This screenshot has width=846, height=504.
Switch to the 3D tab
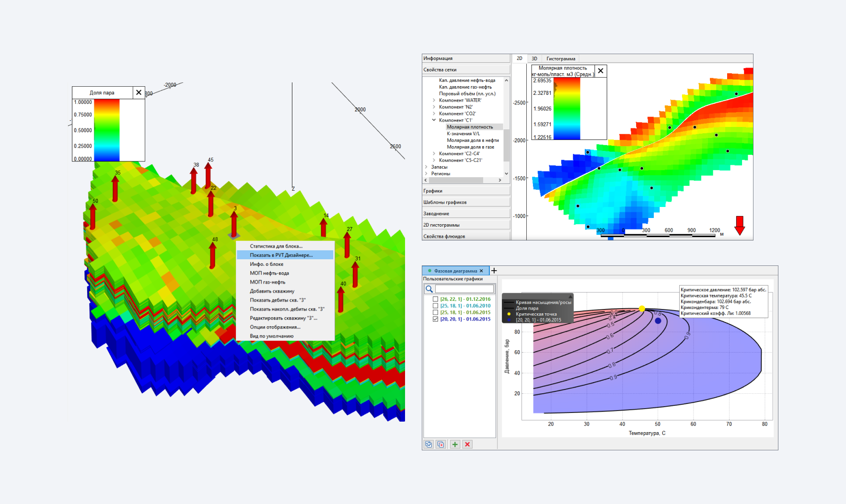point(534,58)
